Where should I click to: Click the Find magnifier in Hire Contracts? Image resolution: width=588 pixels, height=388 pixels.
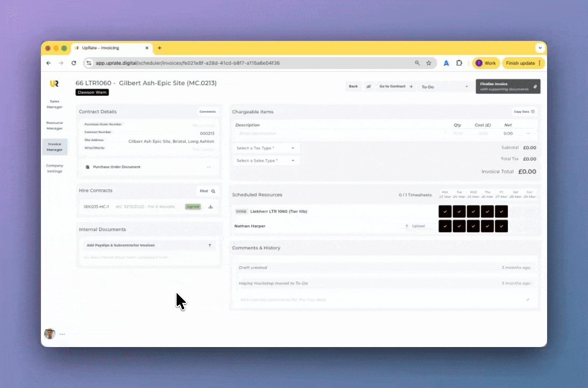coord(213,191)
